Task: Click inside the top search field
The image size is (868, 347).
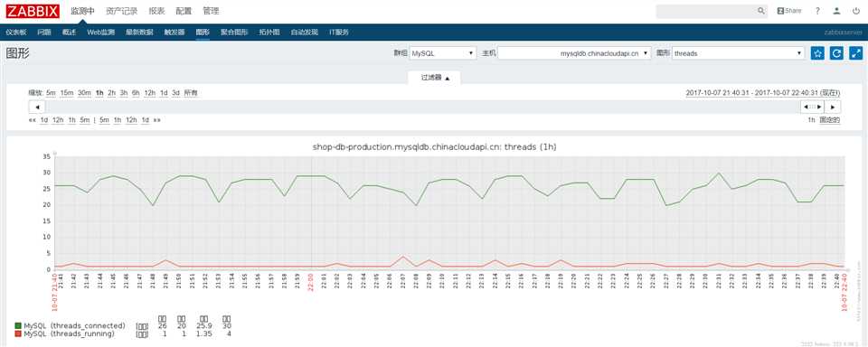Action: 706,11
